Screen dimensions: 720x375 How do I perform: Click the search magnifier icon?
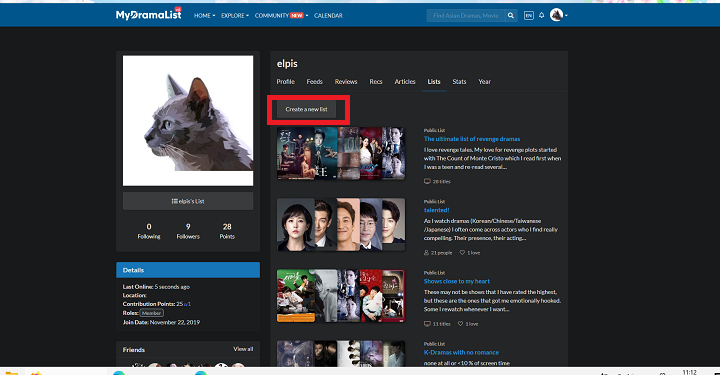coord(511,16)
